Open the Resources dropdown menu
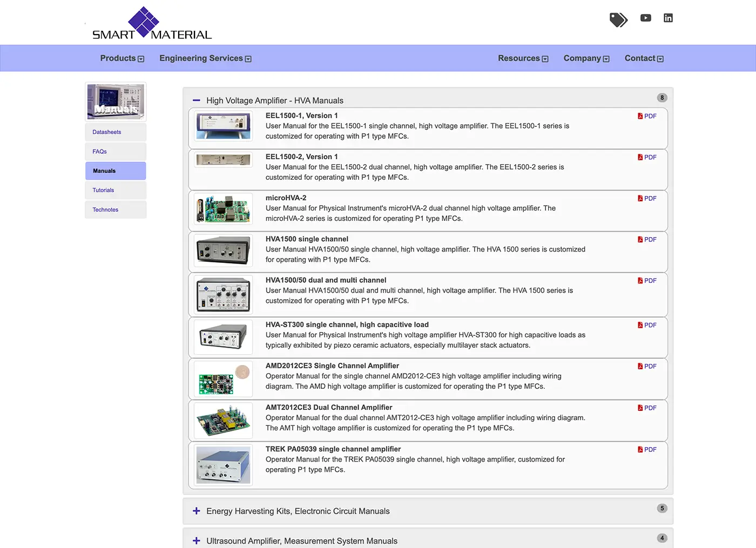The width and height of the screenshot is (756, 548). 523,58
